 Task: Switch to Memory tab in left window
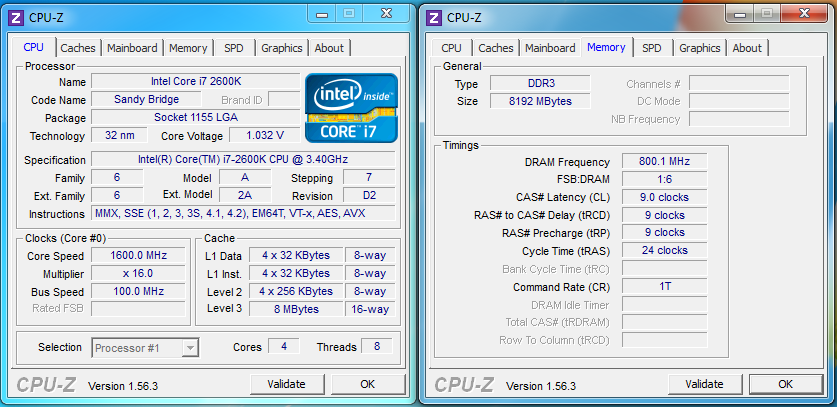tap(188, 48)
